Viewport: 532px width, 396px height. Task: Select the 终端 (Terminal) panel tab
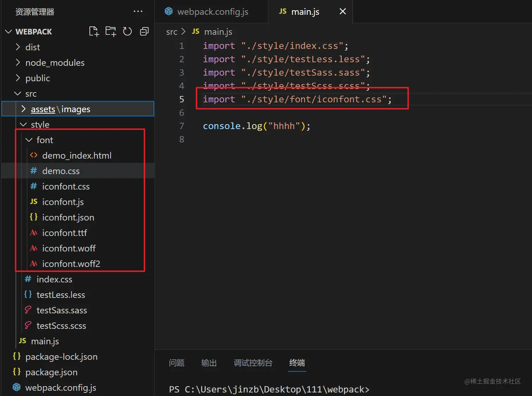pos(297,363)
